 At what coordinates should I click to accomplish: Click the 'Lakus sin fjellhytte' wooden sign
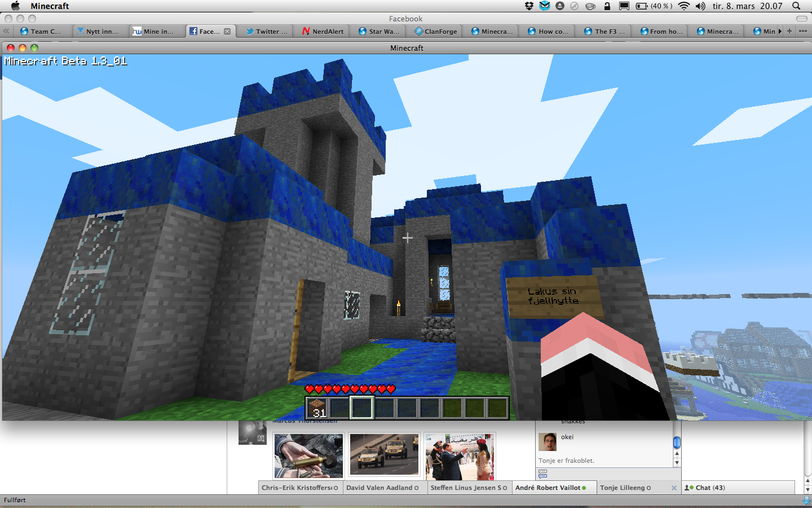pos(554,296)
